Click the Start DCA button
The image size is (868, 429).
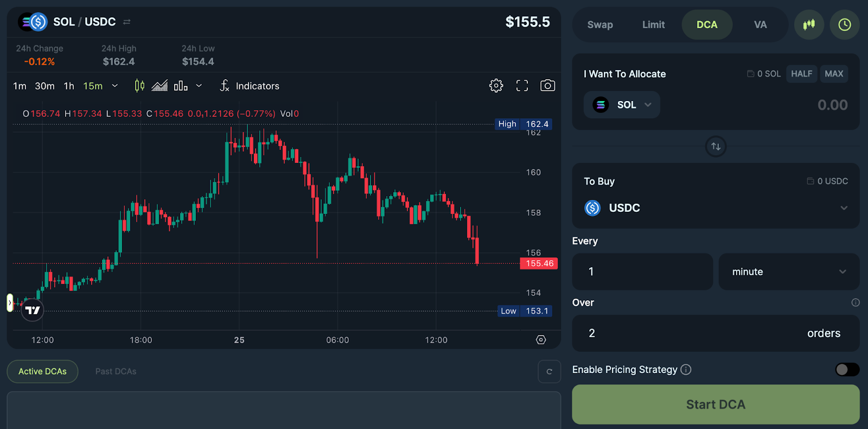716,405
